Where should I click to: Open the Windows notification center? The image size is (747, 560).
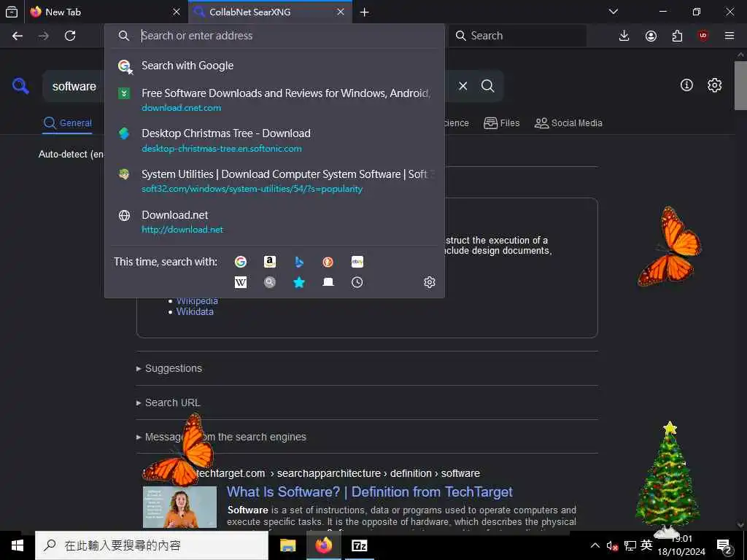coord(724,545)
